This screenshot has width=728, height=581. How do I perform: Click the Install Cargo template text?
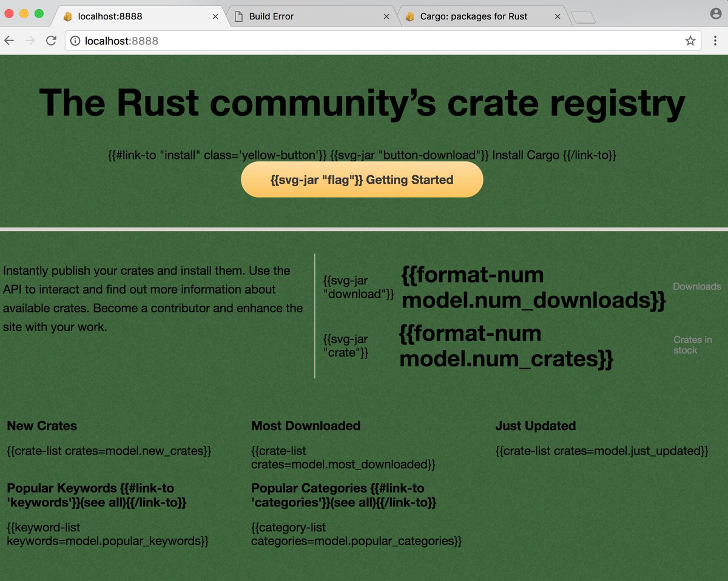click(x=362, y=155)
